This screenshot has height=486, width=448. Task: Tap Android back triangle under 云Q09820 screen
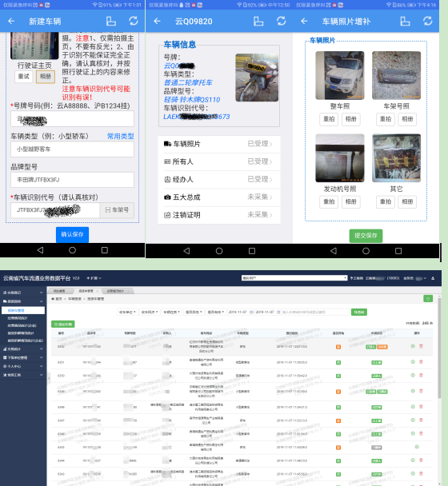pos(186,251)
